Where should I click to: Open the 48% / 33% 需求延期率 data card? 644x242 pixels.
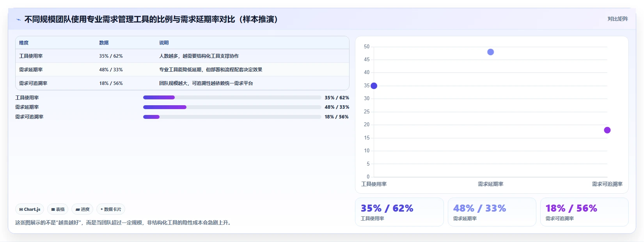(492, 212)
